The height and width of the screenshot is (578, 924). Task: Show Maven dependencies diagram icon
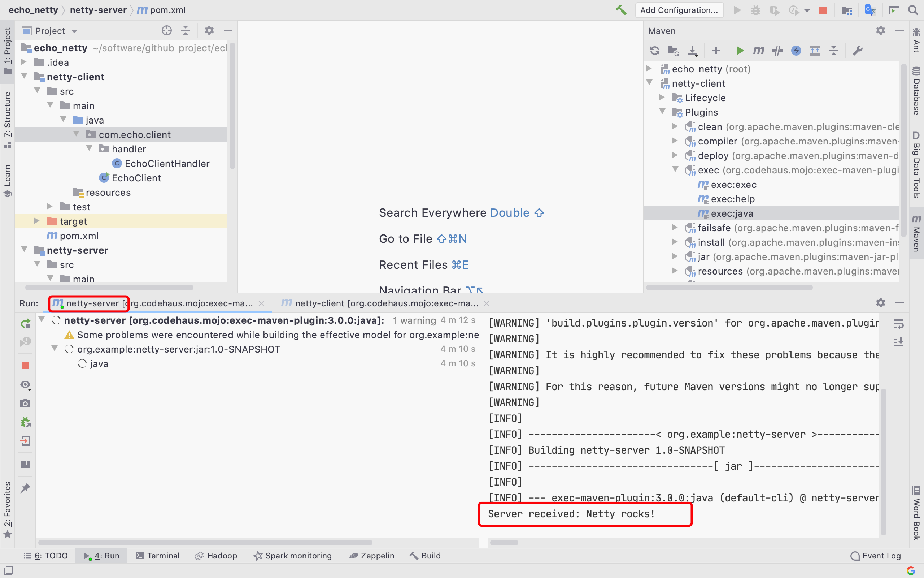(x=815, y=51)
